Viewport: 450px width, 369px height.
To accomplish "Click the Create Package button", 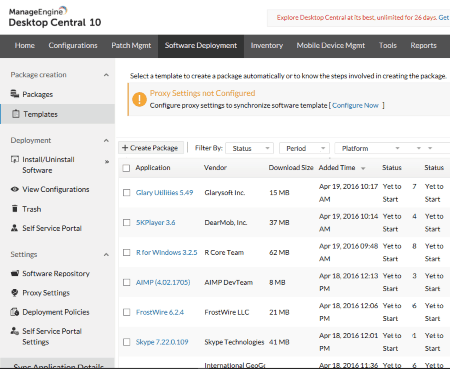I will [x=151, y=148].
